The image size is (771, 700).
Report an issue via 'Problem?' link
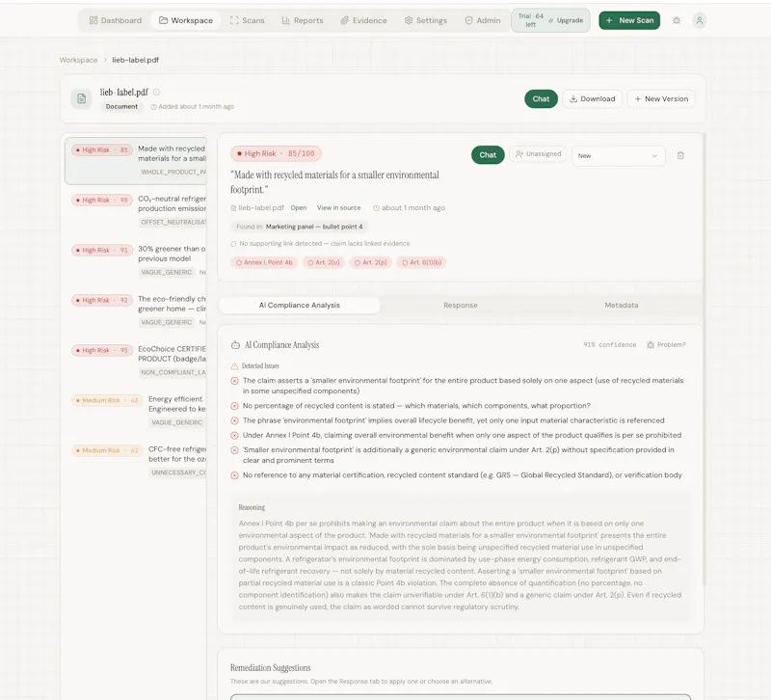tap(666, 345)
